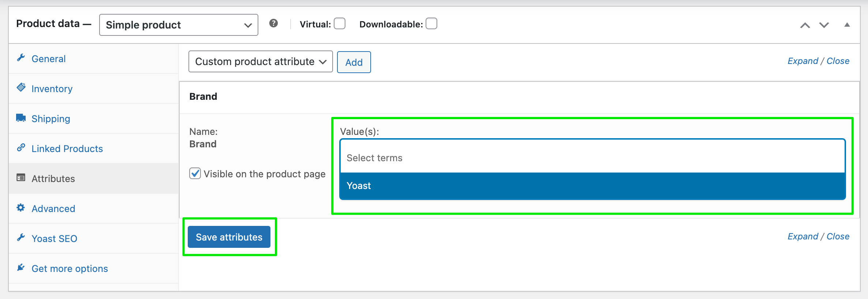Enable the Virtual checkbox
The width and height of the screenshot is (868, 299).
pyautogui.click(x=340, y=24)
